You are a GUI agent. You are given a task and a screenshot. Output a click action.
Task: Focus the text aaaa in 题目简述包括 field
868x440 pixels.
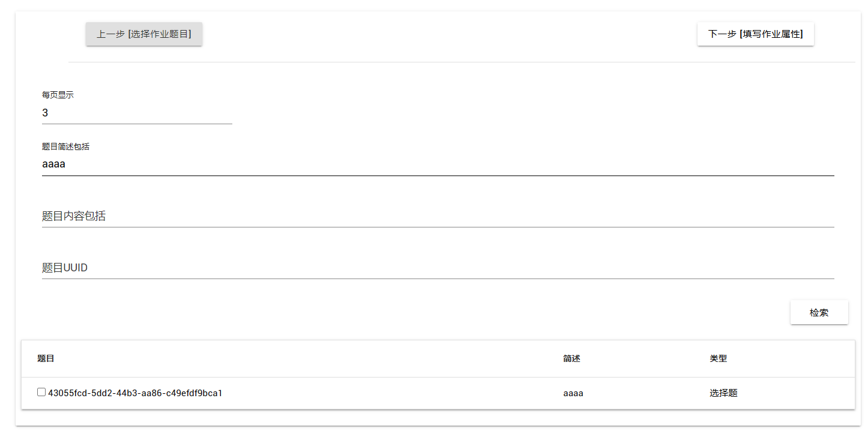tap(53, 164)
